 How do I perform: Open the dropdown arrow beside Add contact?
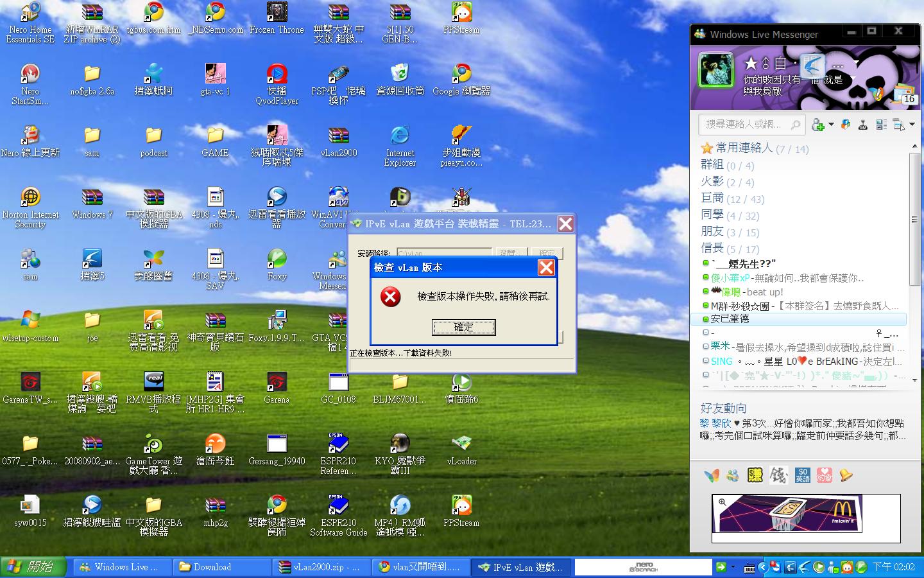pos(831,125)
